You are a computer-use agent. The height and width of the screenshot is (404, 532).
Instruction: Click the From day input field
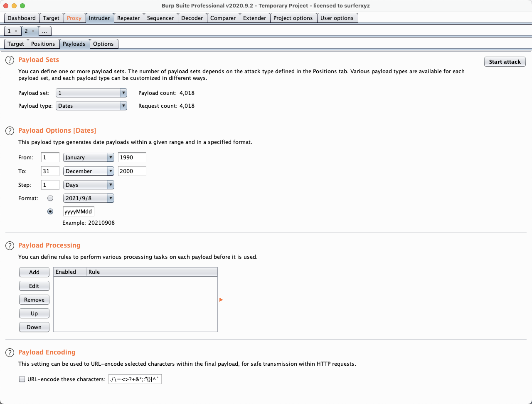pos(50,157)
